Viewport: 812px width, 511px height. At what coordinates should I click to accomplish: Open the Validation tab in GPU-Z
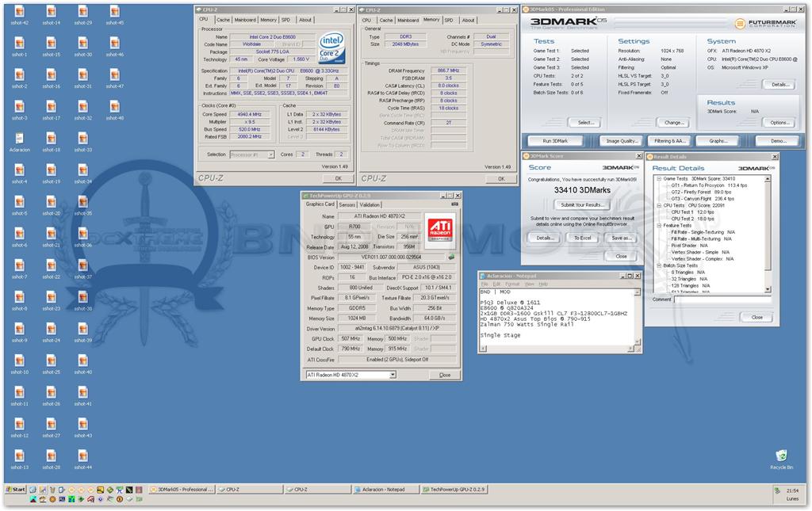click(x=370, y=205)
